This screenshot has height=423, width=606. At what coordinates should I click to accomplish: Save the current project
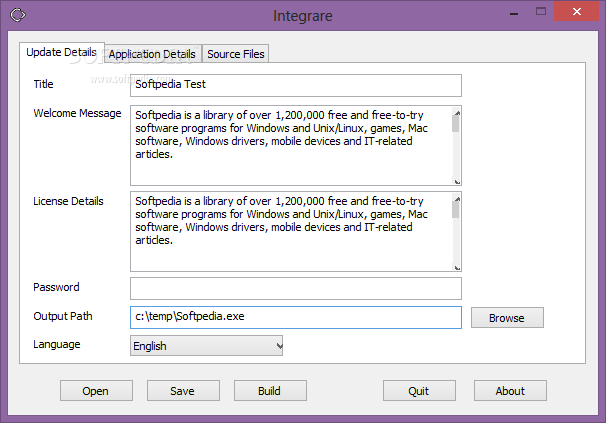coord(183,391)
